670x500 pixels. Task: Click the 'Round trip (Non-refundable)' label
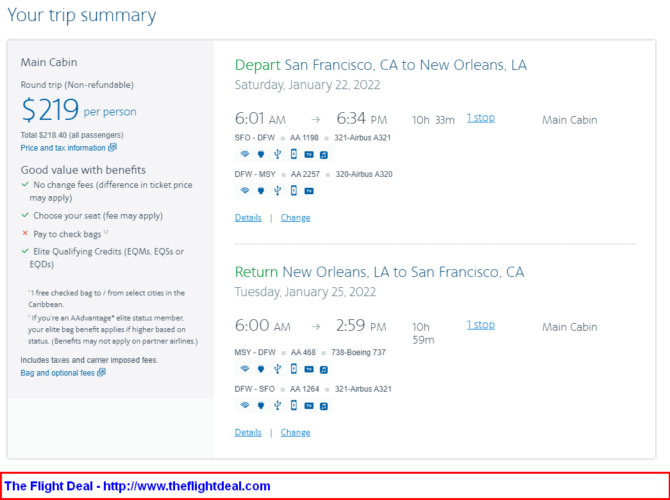click(x=77, y=85)
